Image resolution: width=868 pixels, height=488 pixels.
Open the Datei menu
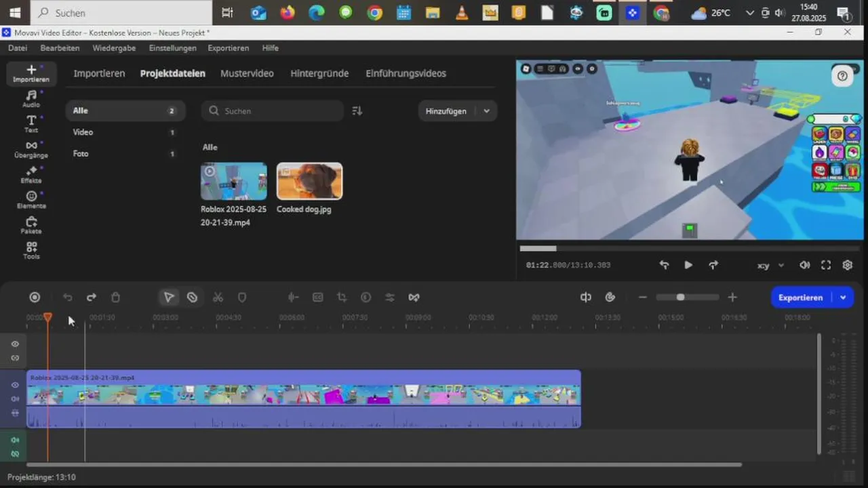click(18, 48)
